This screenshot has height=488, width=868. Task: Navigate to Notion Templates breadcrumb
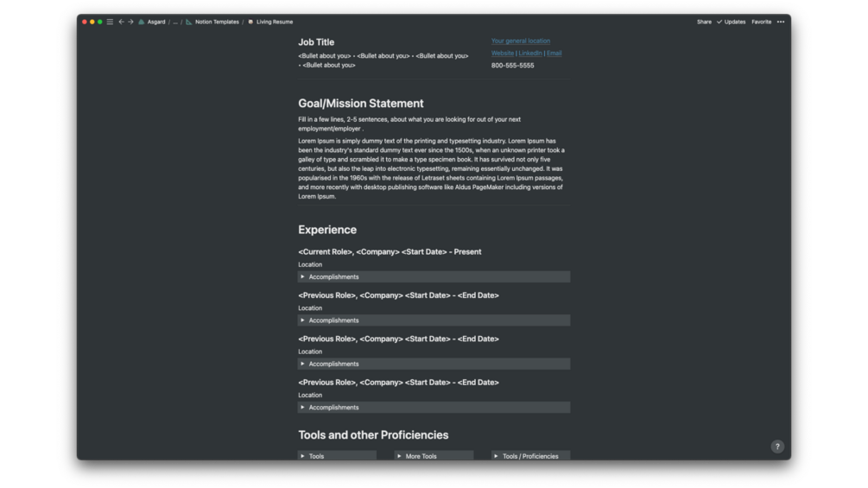point(217,22)
